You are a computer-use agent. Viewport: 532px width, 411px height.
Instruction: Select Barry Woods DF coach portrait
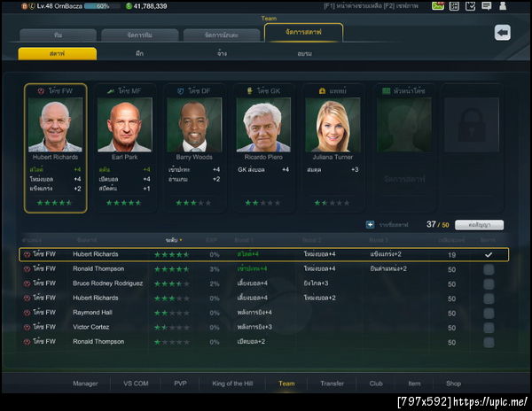[194, 124]
